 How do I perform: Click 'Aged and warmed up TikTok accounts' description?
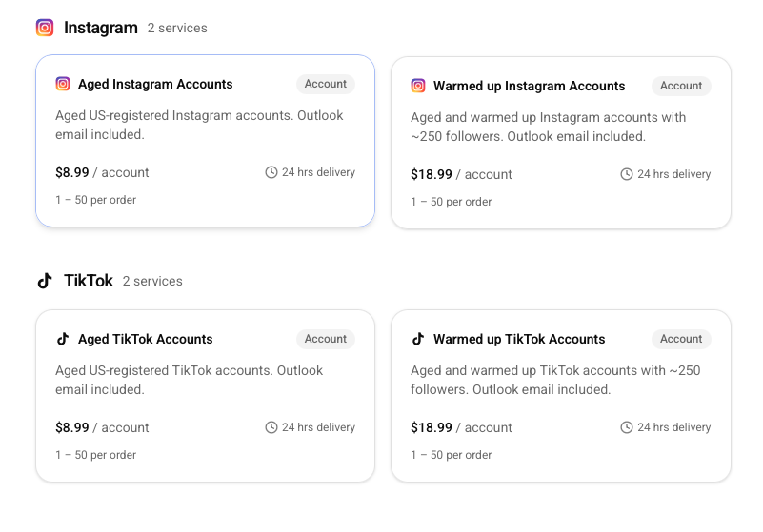point(555,380)
